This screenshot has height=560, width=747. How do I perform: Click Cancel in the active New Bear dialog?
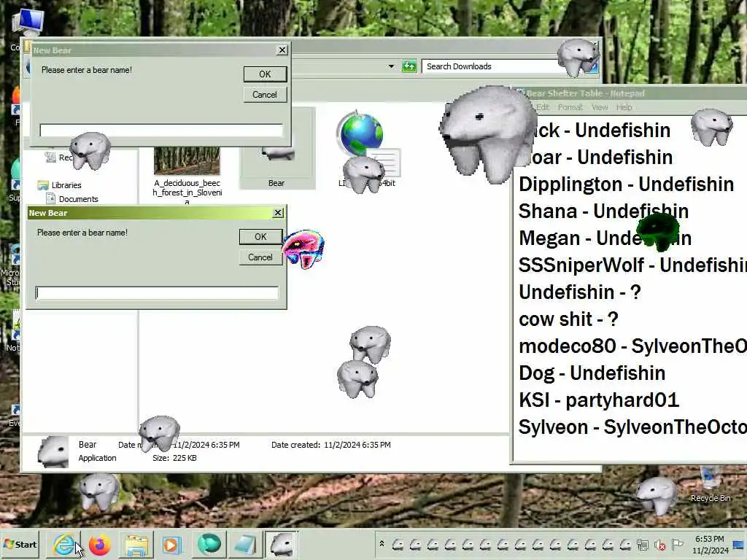coord(260,257)
